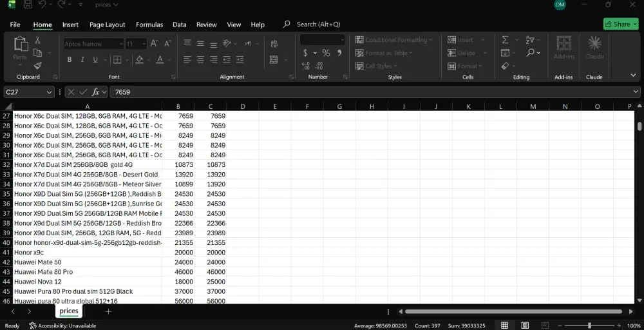Click Accounting dollar format icon
This screenshot has height=330, width=644.
click(x=305, y=53)
